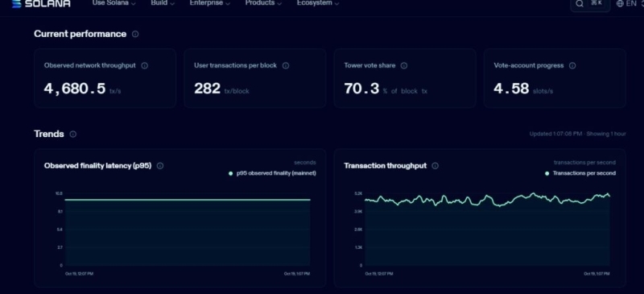Show info for Vote-account progress

click(x=572, y=66)
